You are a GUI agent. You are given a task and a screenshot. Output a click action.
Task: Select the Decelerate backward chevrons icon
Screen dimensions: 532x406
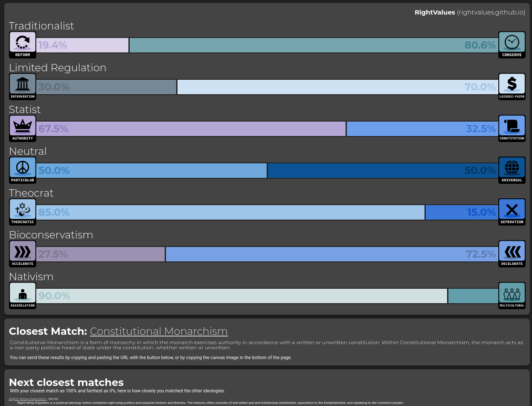point(512,251)
